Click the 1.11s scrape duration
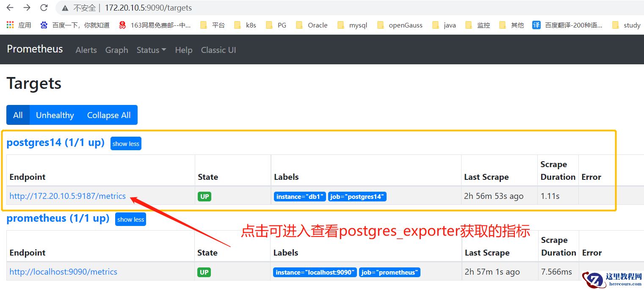 [x=550, y=196]
